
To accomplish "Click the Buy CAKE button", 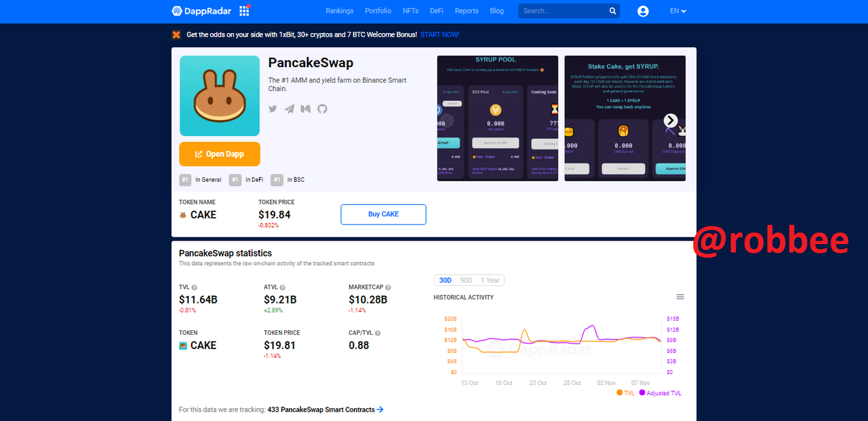I will [x=383, y=214].
